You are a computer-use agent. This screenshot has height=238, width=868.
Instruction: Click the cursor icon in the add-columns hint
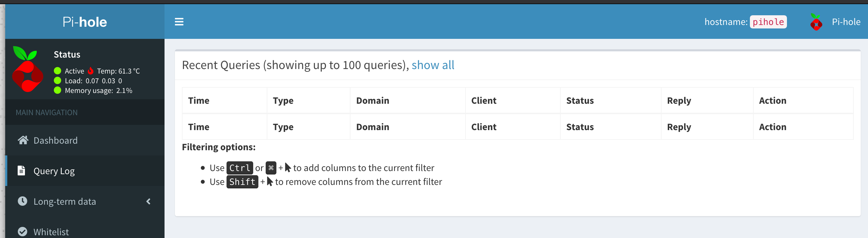(288, 168)
